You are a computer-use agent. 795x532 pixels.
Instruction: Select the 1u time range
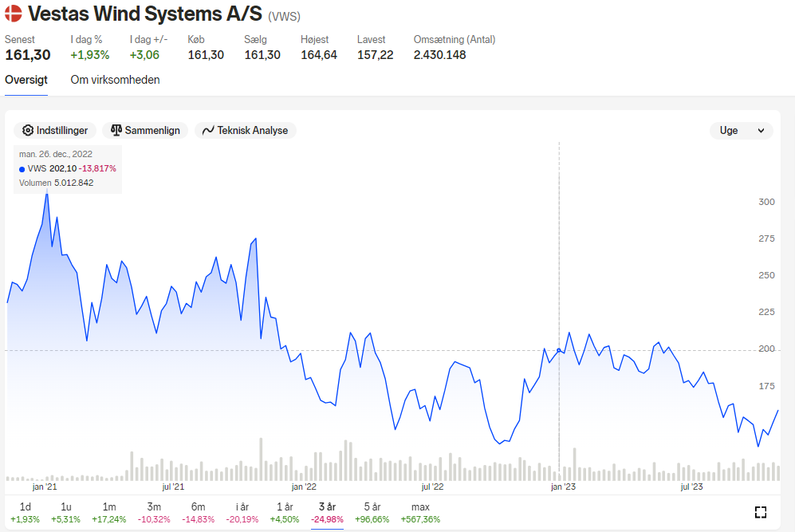point(66,513)
